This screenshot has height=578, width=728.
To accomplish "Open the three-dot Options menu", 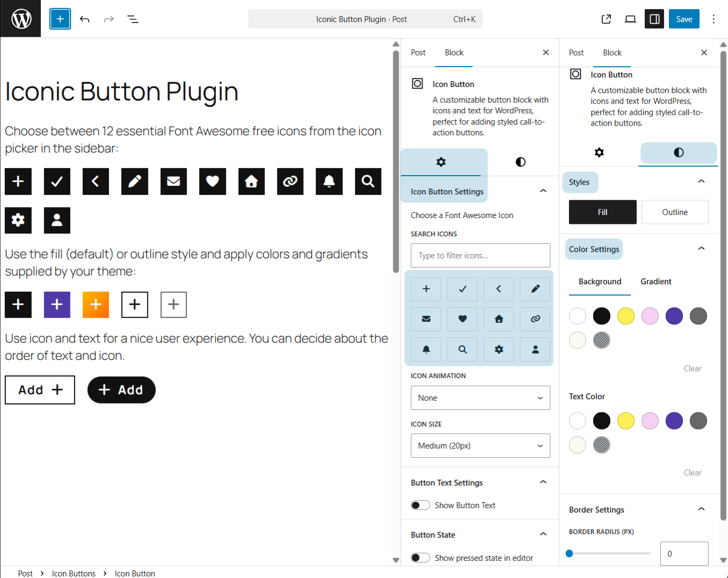I will click(x=713, y=19).
